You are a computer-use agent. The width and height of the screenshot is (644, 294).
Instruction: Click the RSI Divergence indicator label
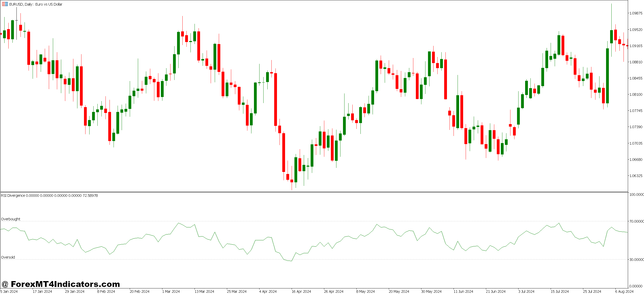13,195
